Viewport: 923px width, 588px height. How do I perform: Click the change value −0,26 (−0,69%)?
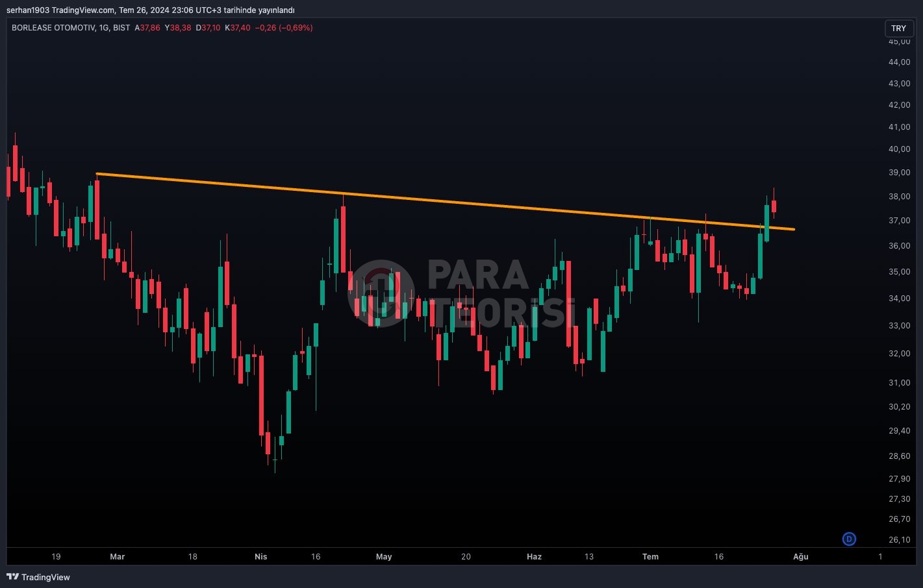tap(284, 28)
